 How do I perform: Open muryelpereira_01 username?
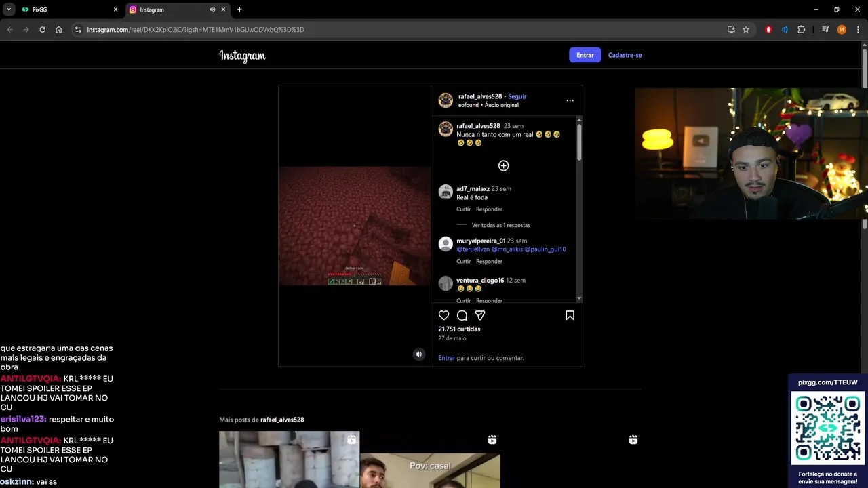point(481,241)
